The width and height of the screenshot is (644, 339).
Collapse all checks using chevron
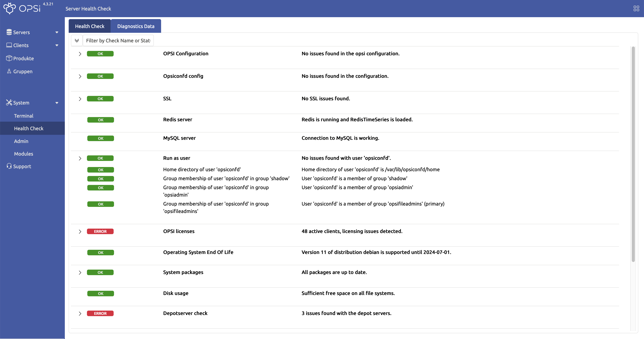pos(77,40)
